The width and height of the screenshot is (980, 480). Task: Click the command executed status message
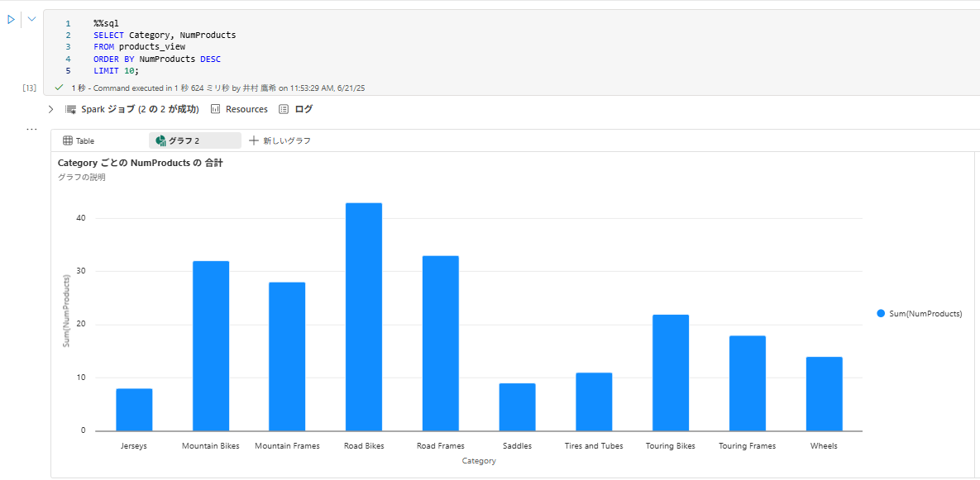(x=218, y=88)
